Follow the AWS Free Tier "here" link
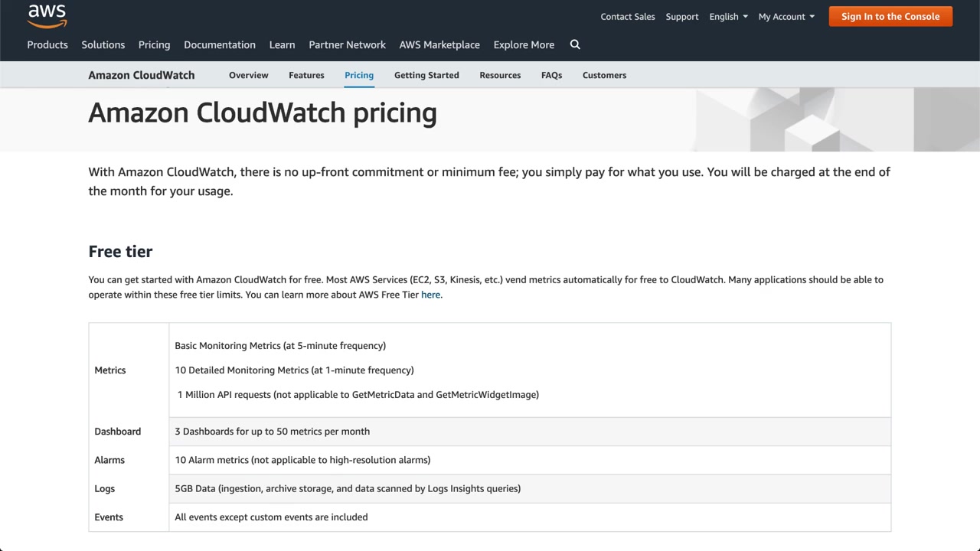980x551 pixels. 430,295
